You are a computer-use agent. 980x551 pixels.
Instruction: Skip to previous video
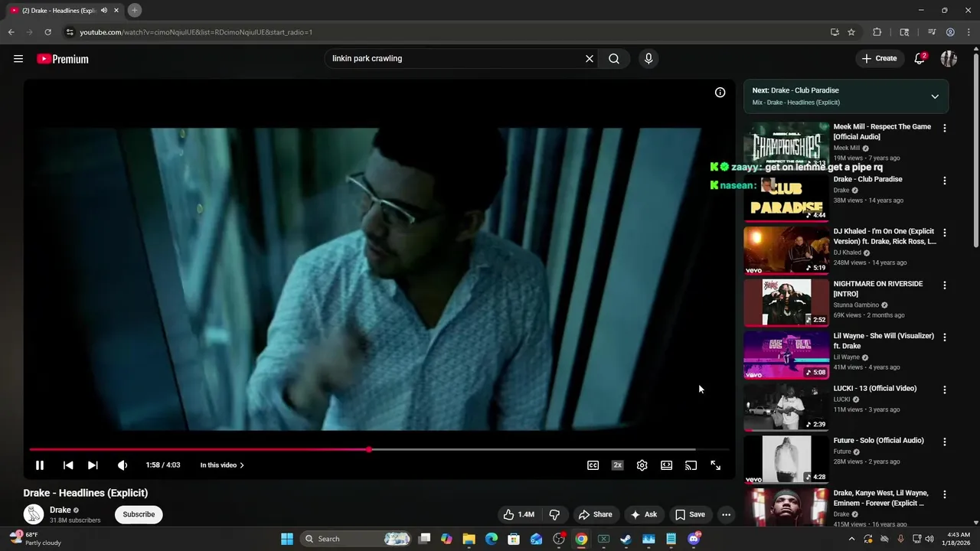pos(68,465)
